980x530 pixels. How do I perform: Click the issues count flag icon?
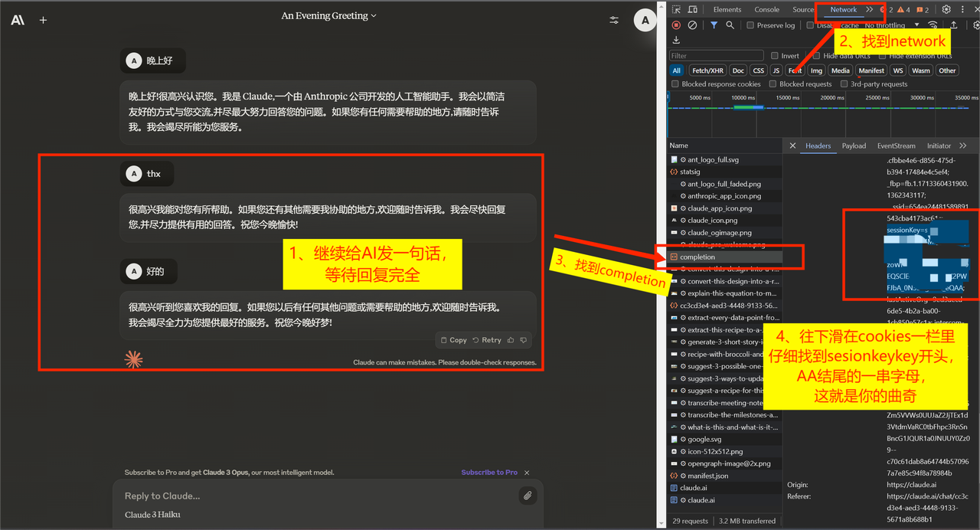coord(919,10)
